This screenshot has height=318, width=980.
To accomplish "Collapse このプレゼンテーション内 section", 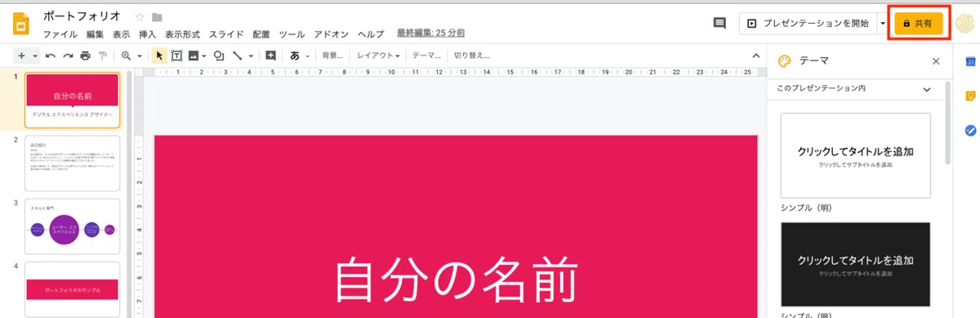I will 927,89.
